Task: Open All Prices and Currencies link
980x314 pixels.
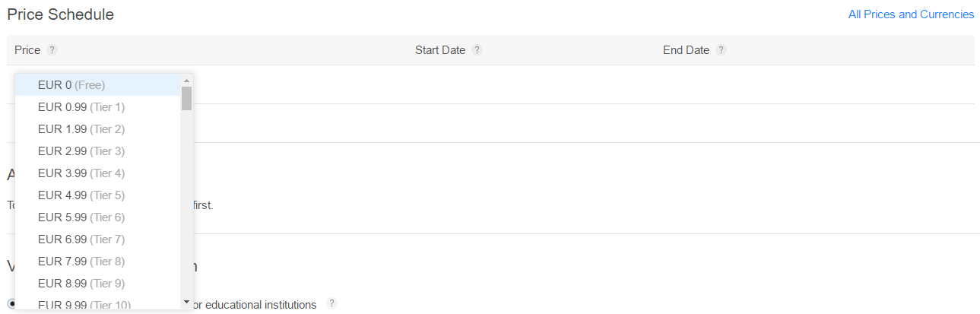Action: (x=911, y=14)
